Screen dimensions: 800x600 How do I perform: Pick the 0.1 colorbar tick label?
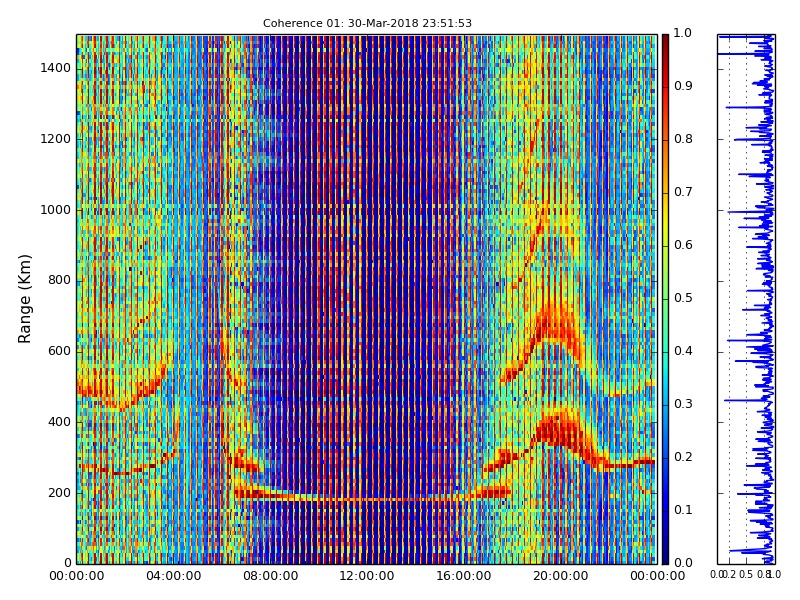pos(683,510)
